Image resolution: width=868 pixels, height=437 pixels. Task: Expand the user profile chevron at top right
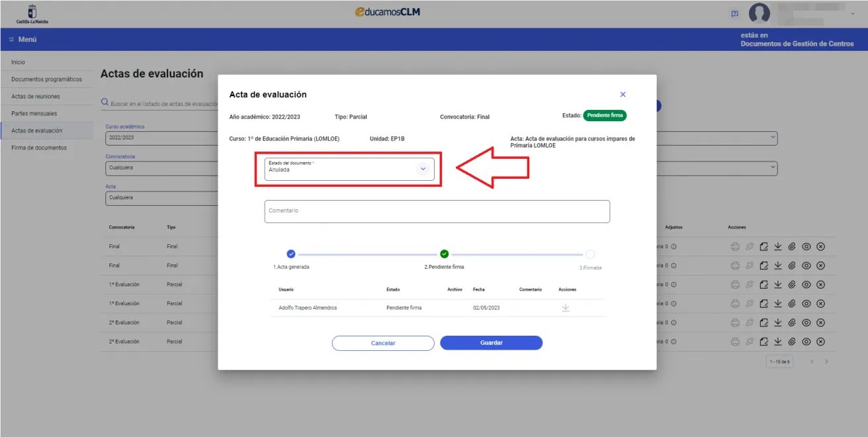(x=852, y=13)
